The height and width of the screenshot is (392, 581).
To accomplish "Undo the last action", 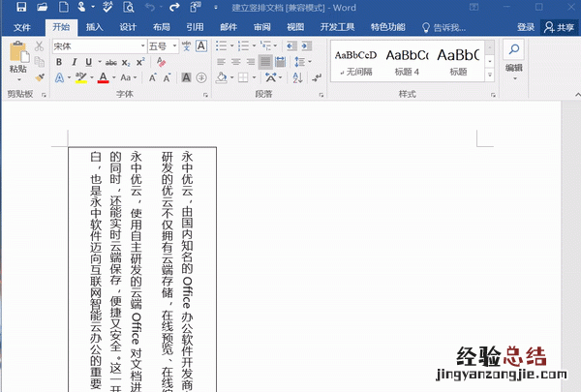I will click(x=150, y=7).
